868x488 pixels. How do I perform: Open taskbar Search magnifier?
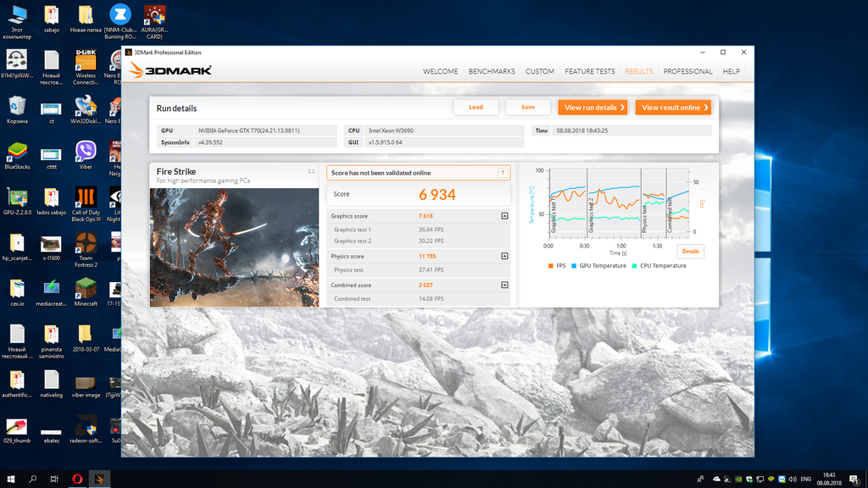pos(33,479)
